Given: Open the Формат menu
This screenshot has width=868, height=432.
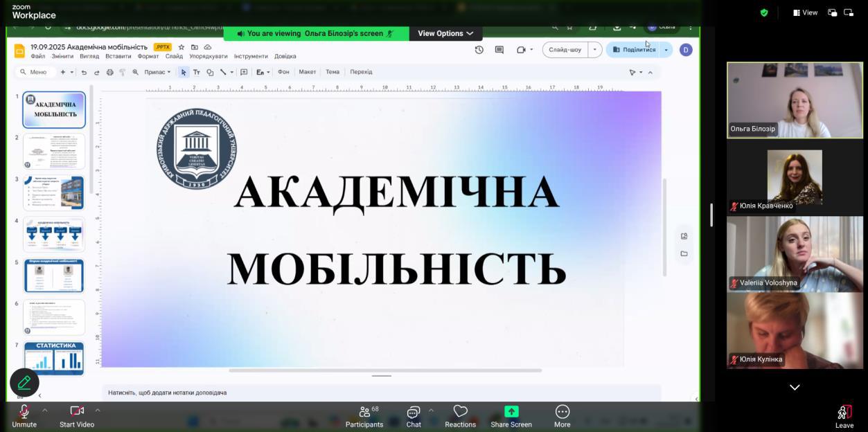Looking at the screenshot, I should click(148, 56).
